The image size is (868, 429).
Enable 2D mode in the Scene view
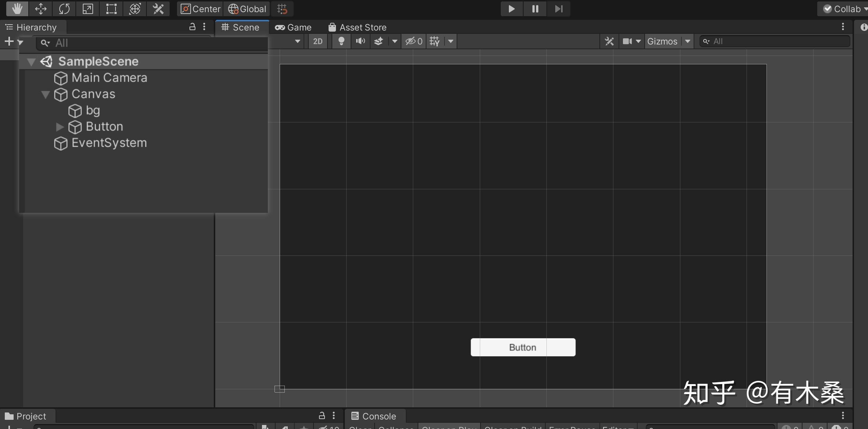pyautogui.click(x=318, y=41)
